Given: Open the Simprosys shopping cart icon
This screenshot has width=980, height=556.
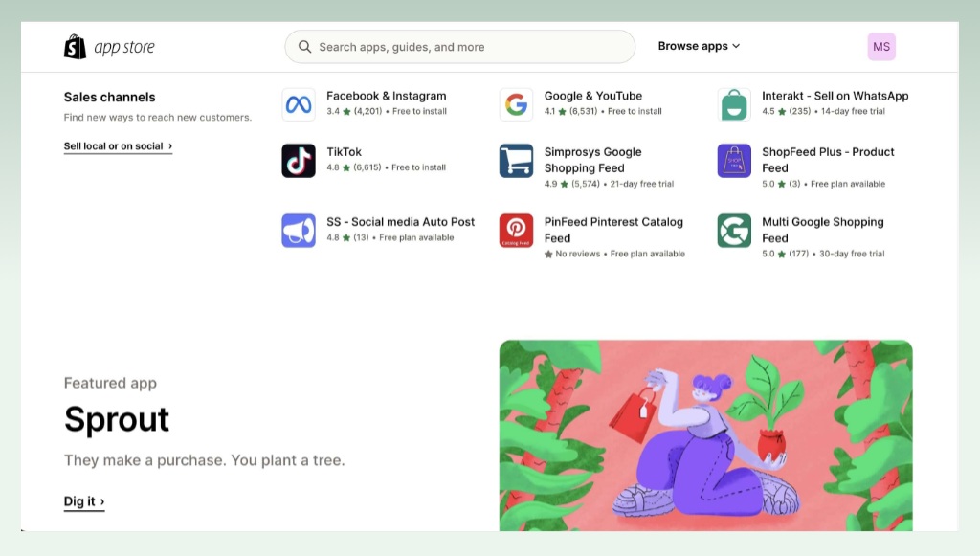Looking at the screenshot, I should click(x=516, y=161).
